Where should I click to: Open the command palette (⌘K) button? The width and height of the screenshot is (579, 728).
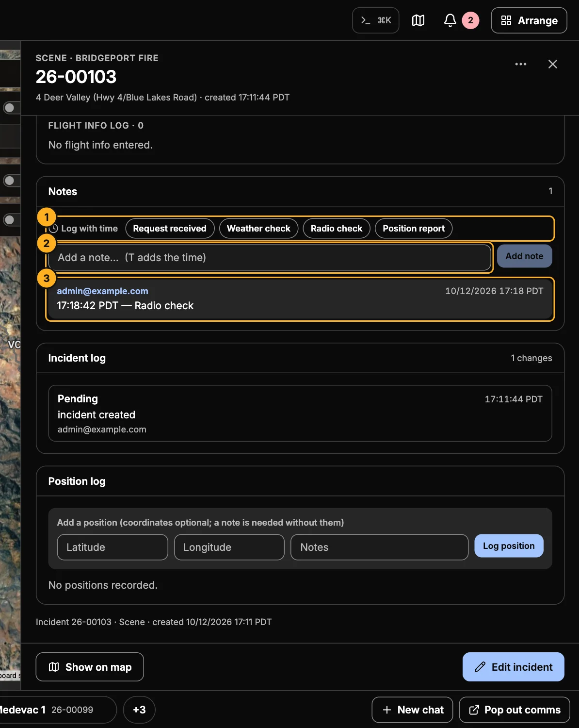(x=375, y=20)
